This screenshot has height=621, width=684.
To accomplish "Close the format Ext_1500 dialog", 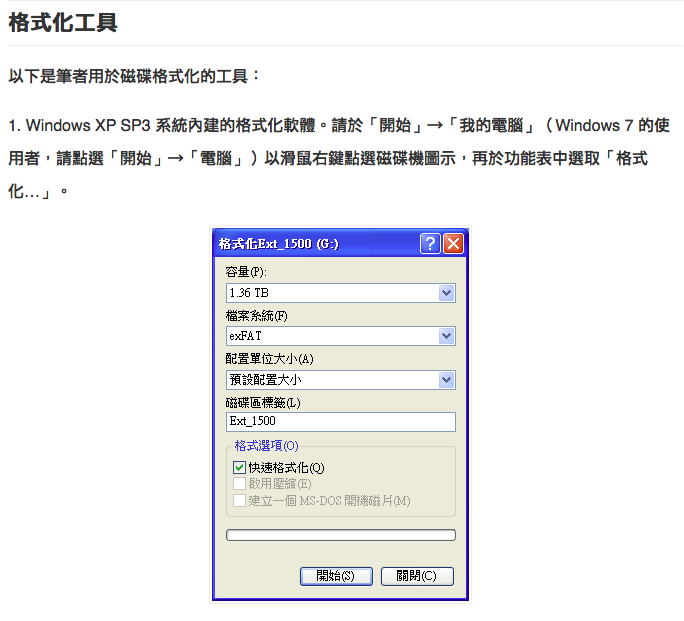I will (x=453, y=243).
